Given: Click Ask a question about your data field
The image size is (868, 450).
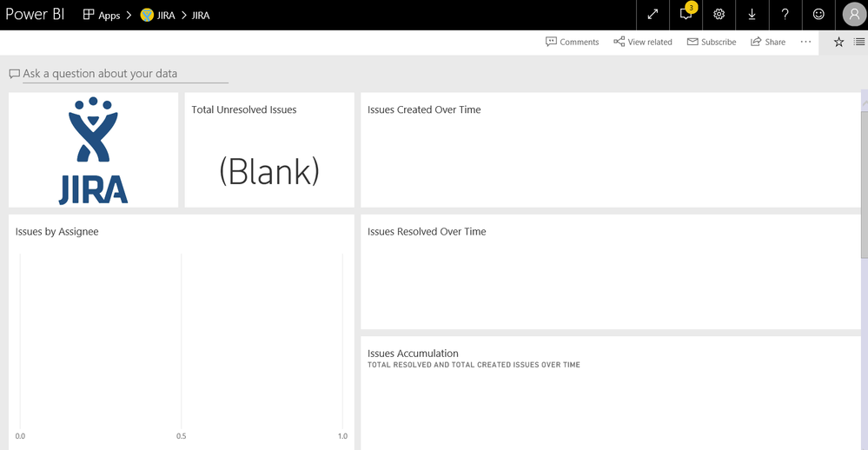Looking at the screenshot, I should click(125, 74).
